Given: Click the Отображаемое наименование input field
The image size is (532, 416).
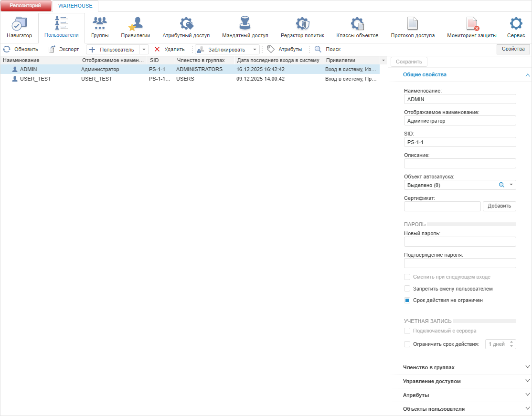Looking at the screenshot, I should pyautogui.click(x=460, y=120).
